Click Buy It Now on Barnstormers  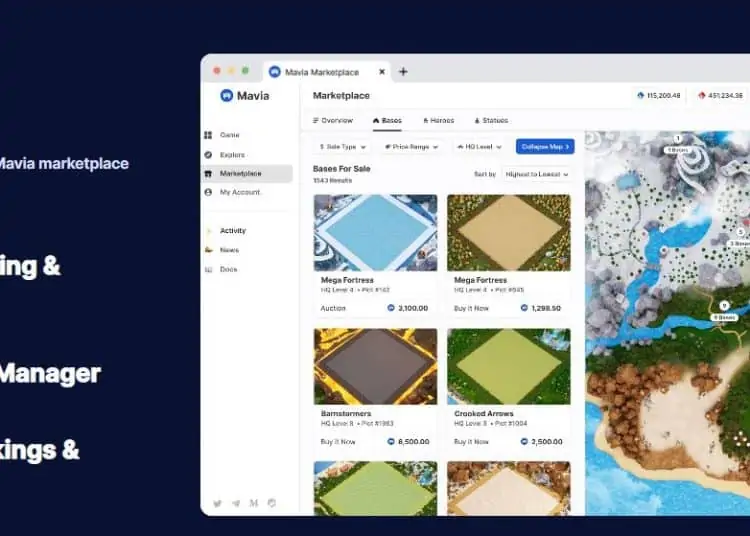[338, 442]
